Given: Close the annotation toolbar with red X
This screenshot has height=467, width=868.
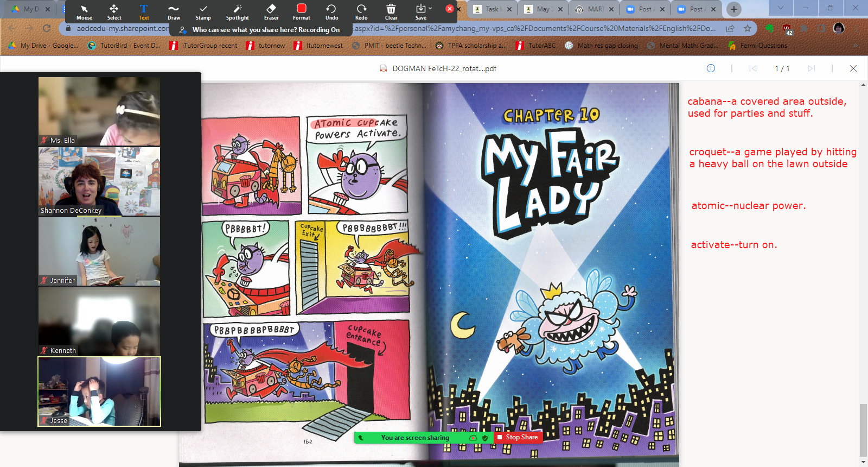Looking at the screenshot, I should tap(450, 9).
